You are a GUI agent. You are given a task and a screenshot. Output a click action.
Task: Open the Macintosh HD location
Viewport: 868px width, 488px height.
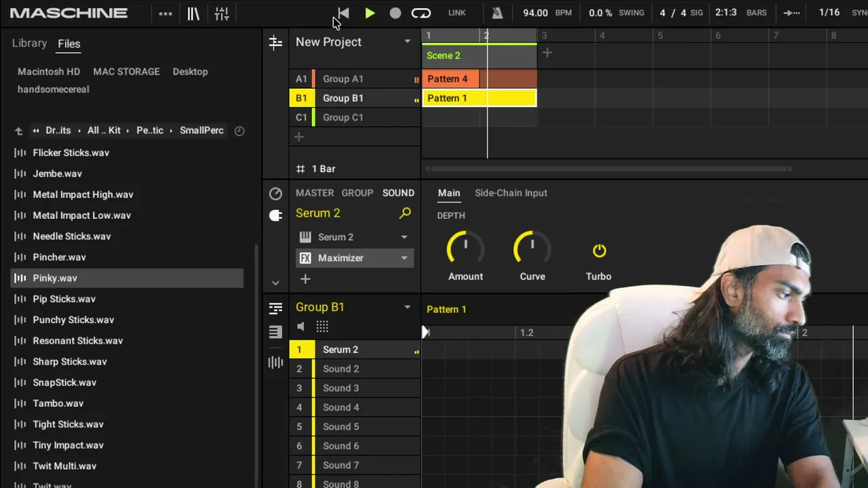tap(49, 71)
